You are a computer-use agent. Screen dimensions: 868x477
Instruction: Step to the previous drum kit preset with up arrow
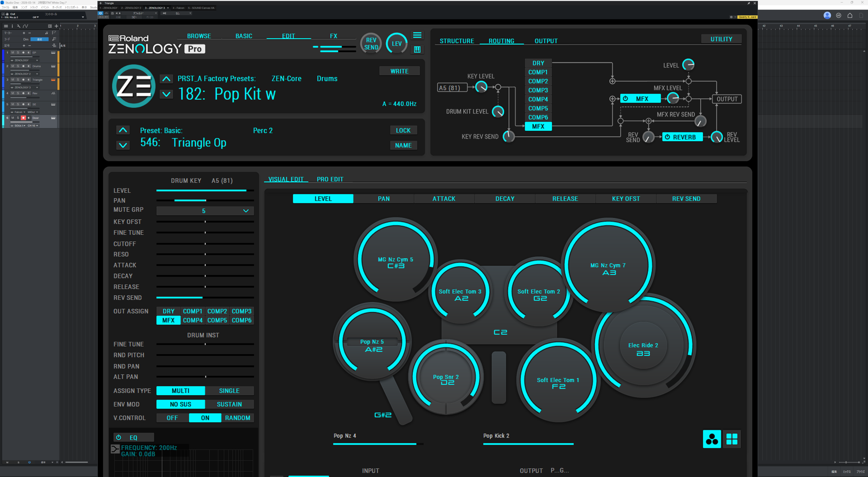point(166,79)
